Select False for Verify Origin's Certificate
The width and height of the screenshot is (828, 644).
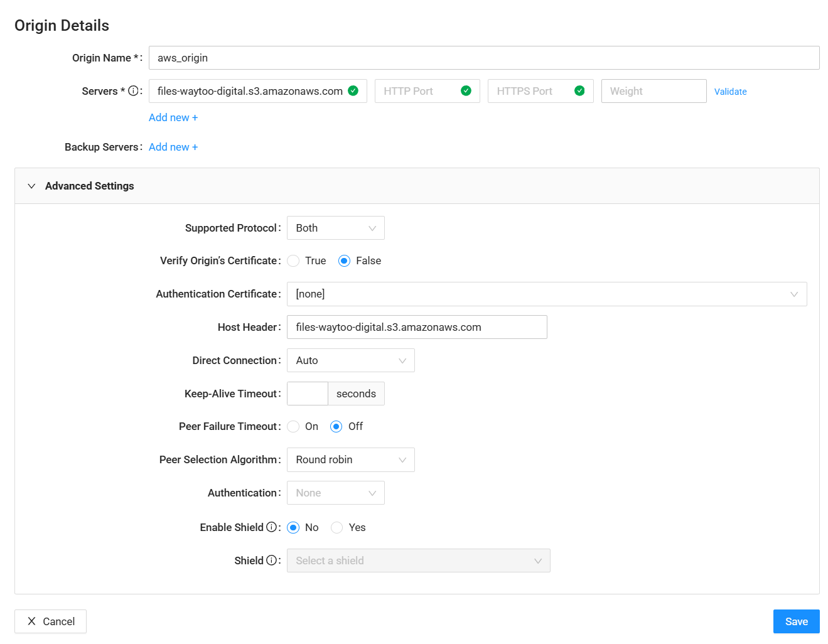[x=344, y=261]
